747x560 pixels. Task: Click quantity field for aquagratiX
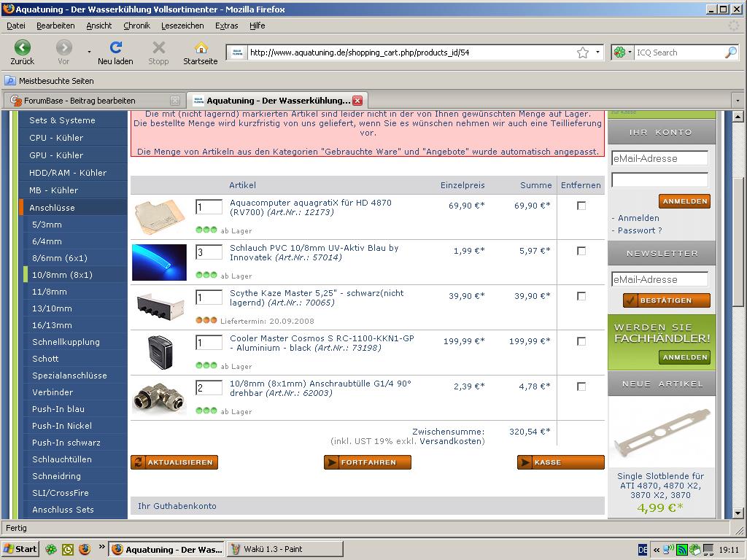click(x=209, y=207)
